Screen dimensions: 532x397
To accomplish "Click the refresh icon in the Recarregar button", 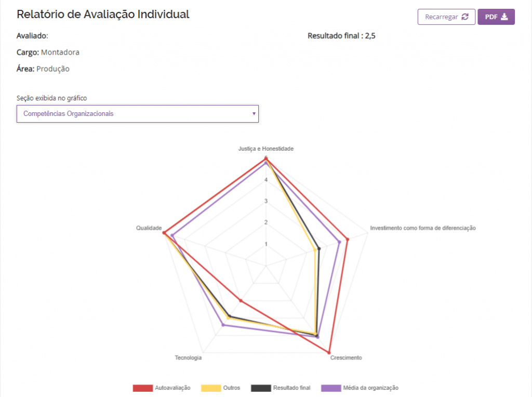I will tap(465, 17).
